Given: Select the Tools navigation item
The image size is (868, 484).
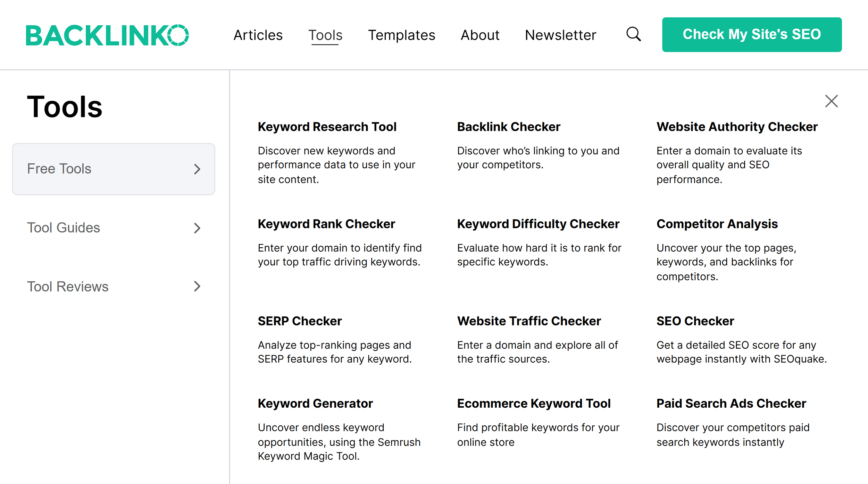Looking at the screenshot, I should click(325, 35).
